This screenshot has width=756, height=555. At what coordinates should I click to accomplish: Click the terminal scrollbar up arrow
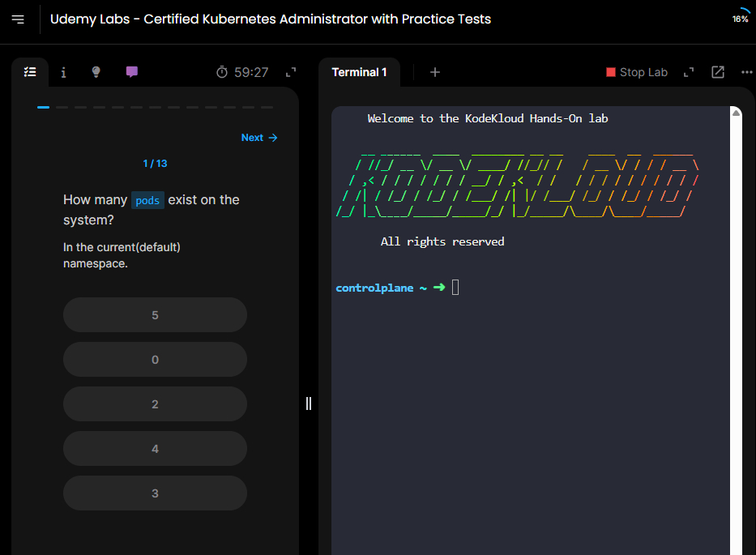point(737,113)
